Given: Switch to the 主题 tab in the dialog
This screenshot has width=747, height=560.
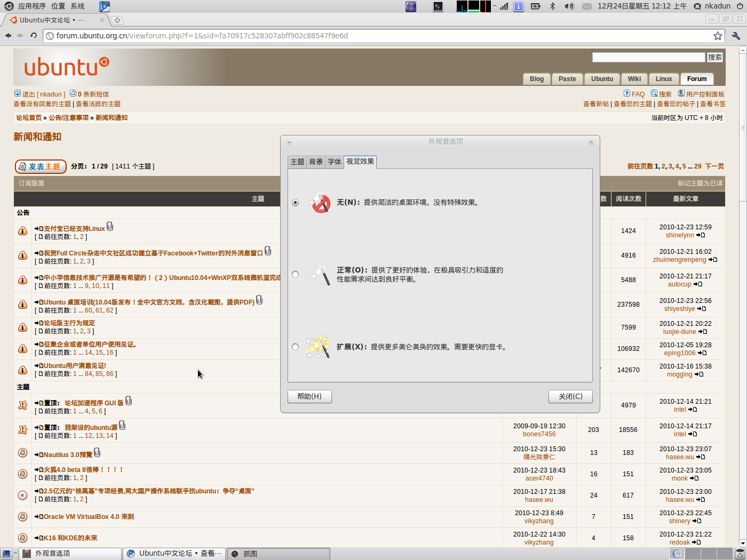Looking at the screenshot, I should pyautogui.click(x=297, y=162).
